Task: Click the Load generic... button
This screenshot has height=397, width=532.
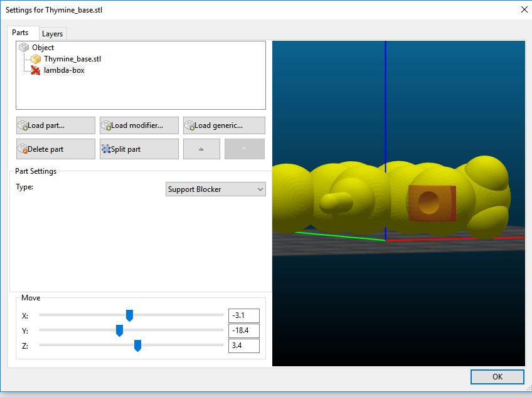Action: coord(224,125)
